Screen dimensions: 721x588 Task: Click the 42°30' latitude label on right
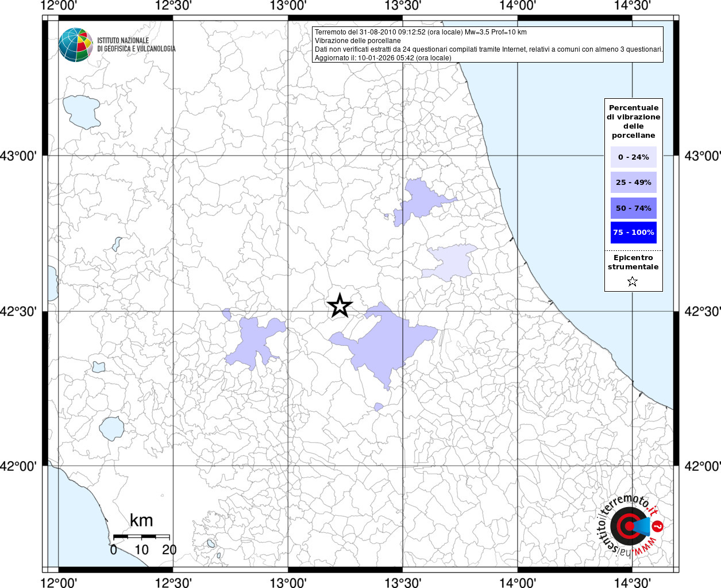702,311
